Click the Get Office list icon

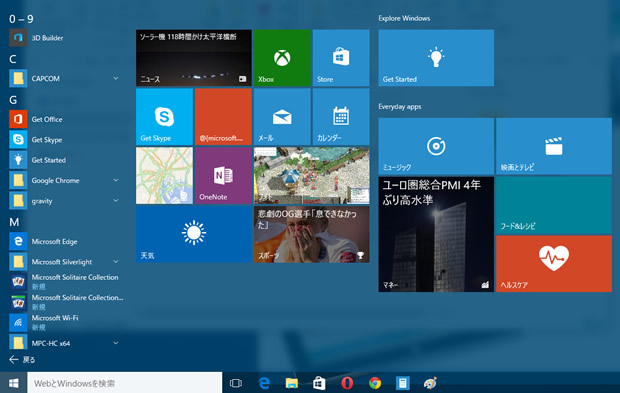18,119
